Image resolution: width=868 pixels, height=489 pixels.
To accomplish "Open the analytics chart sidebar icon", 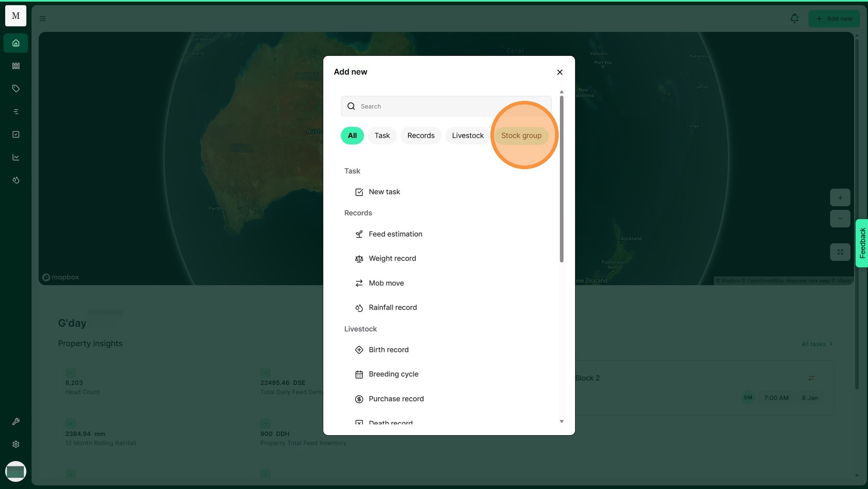I will pos(16,157).
